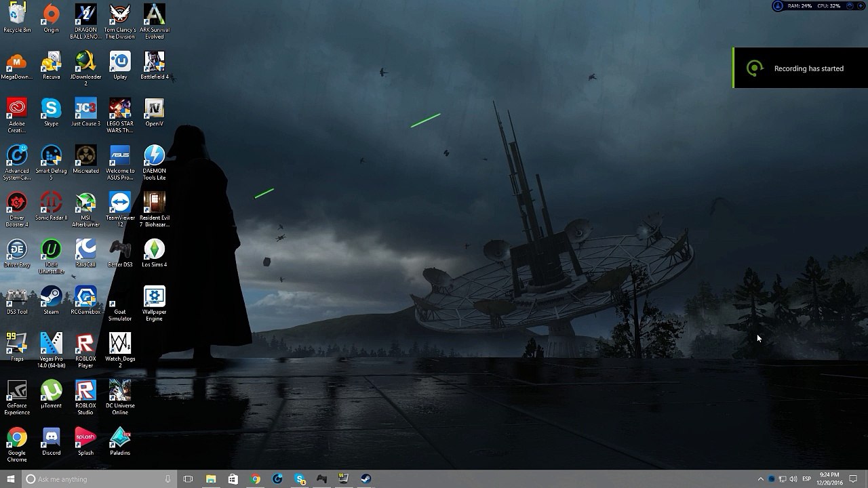Image resolution: width=868 pixels, height=488 pixels.
Task: Launch Uplay from the desktop
Action: (120, 66)
